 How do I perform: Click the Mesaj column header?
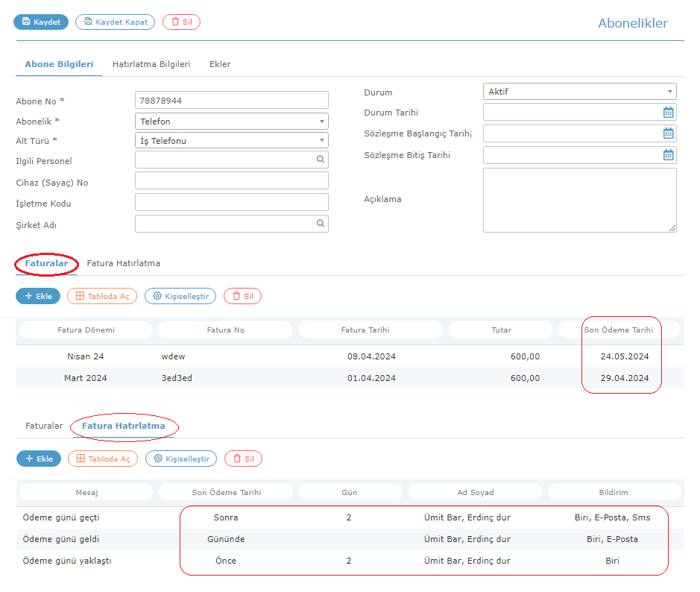pos(86,492)
